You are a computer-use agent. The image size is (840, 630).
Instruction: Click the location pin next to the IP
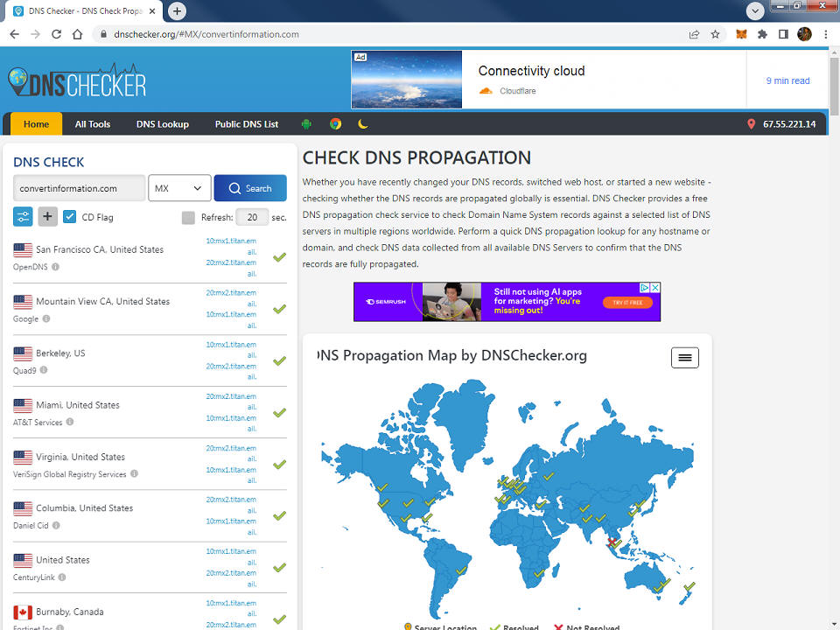click(751, 124)
